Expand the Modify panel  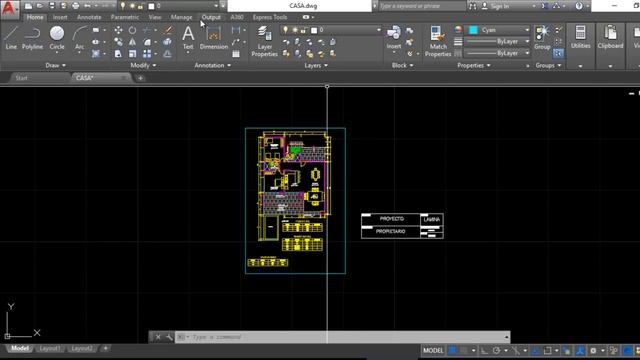143,65
